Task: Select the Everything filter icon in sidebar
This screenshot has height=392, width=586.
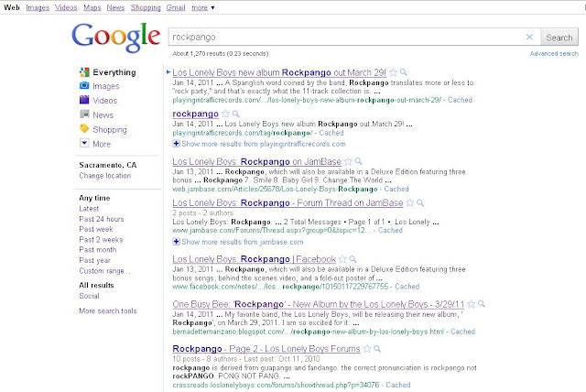Action: coord(84,71)
